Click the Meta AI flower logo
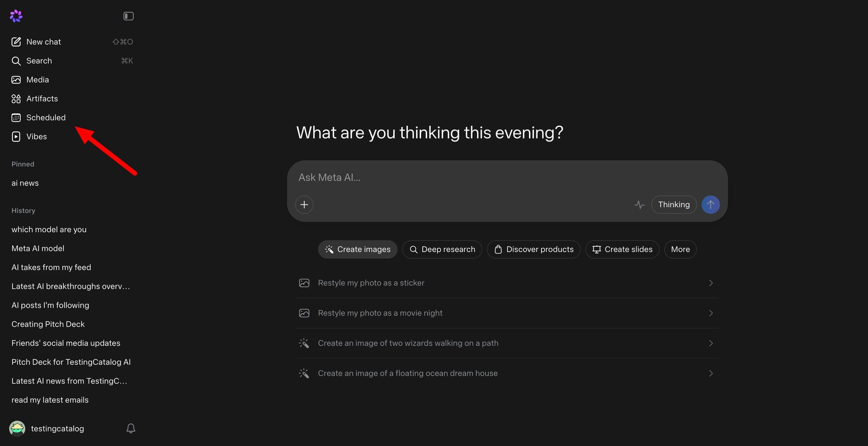The image size is (868, 446). [x=16, y=16]
